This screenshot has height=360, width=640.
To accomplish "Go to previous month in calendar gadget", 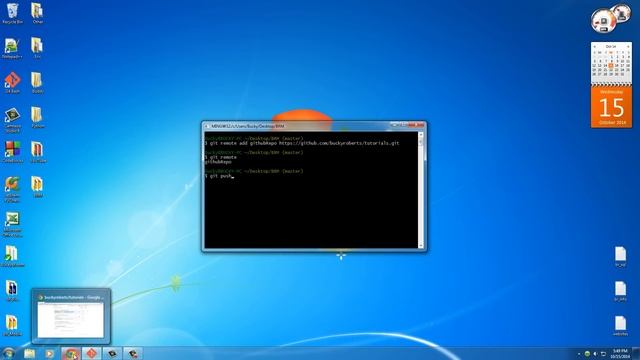I will 595,47.
